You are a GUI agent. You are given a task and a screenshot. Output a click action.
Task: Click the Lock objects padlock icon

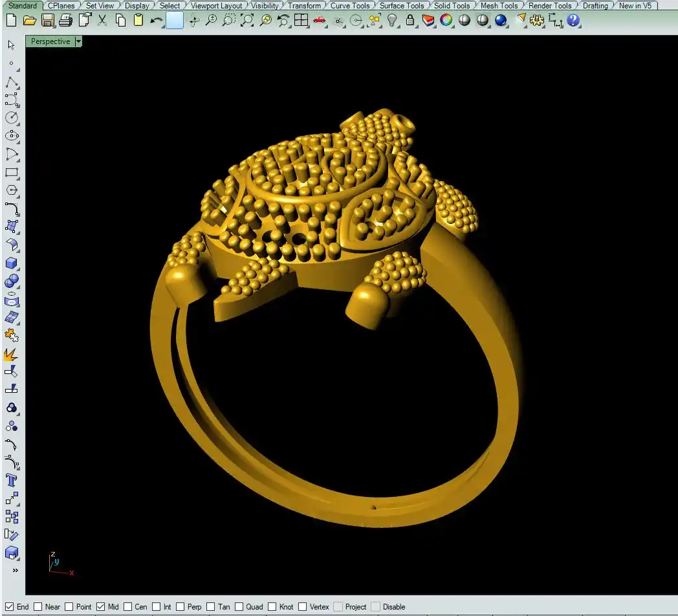(x=410, y=20)
